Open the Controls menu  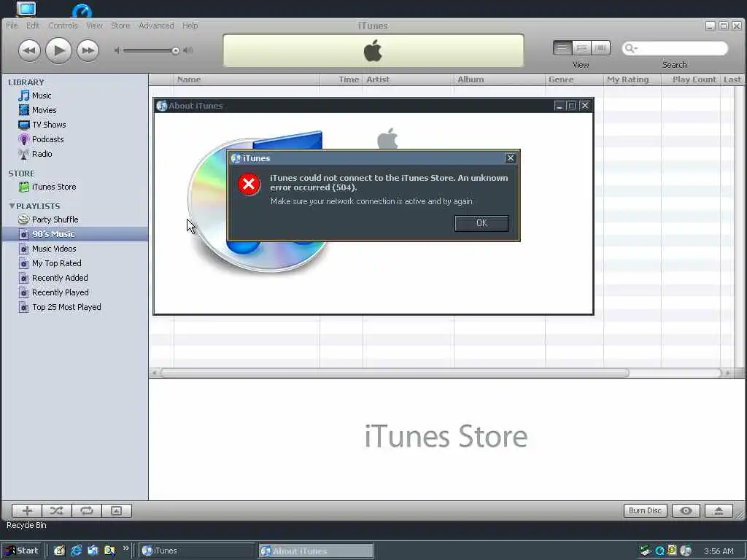point(63,26)
